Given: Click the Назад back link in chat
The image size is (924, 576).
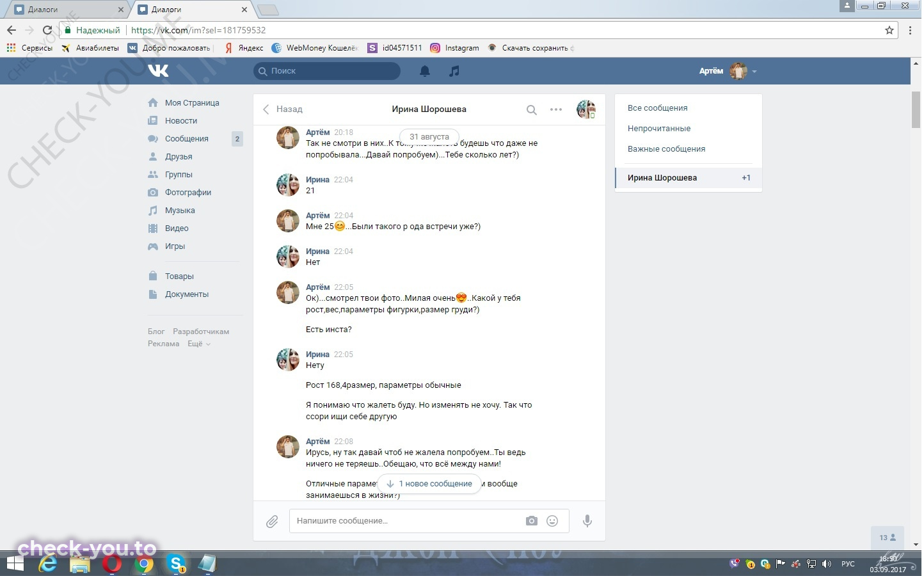Looking at the screenshot, I should pyautogui.click(x=283, y=109).
